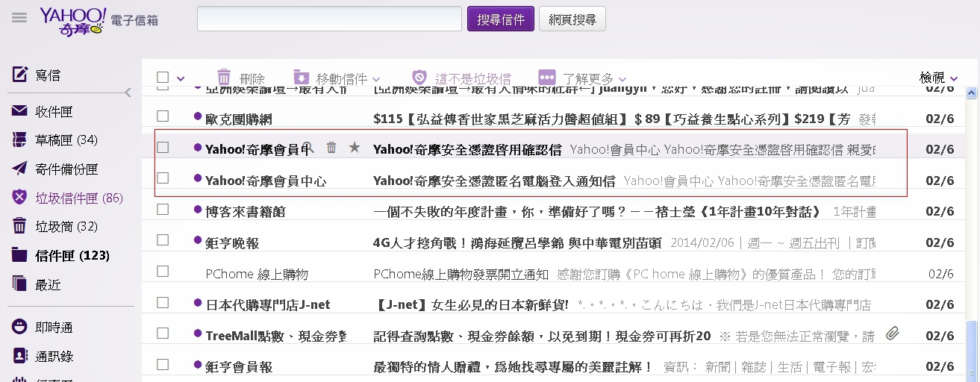Click the 了解更多 three-dot icon
The image size is (980, 382).
547,78
